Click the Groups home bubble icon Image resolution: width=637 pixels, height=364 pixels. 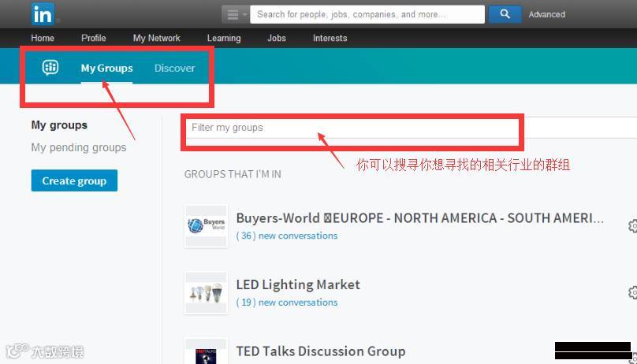click(50, 67)
